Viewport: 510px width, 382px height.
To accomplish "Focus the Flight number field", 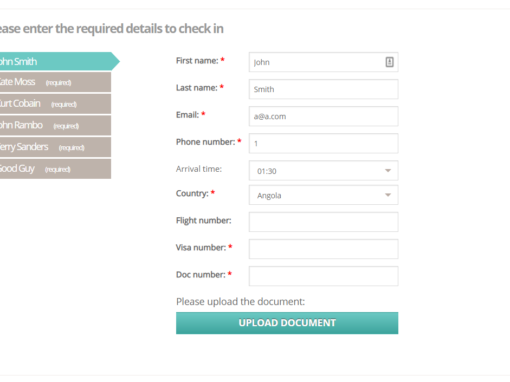I will (x=323, y=222).
